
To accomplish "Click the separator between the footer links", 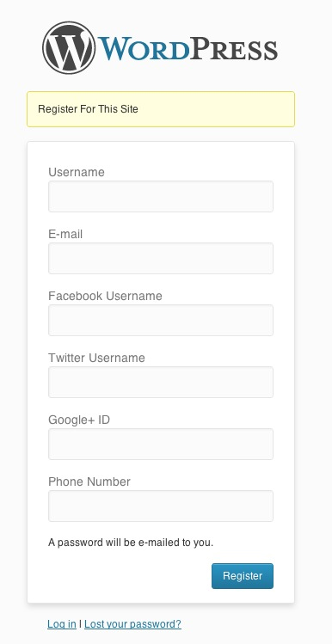I will click(x=80, y=624).
